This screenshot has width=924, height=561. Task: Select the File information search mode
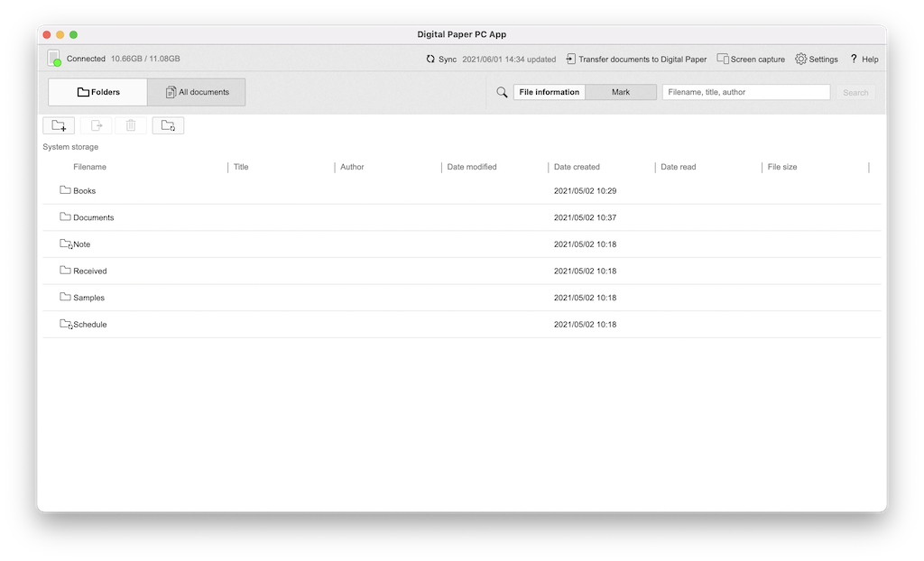tap(550, 92)
